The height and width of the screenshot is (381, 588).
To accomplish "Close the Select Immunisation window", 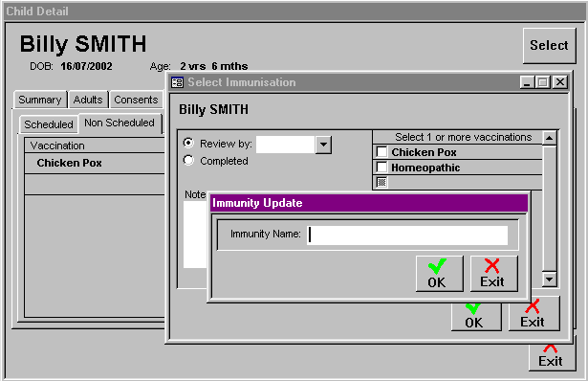I will point(560,82).
